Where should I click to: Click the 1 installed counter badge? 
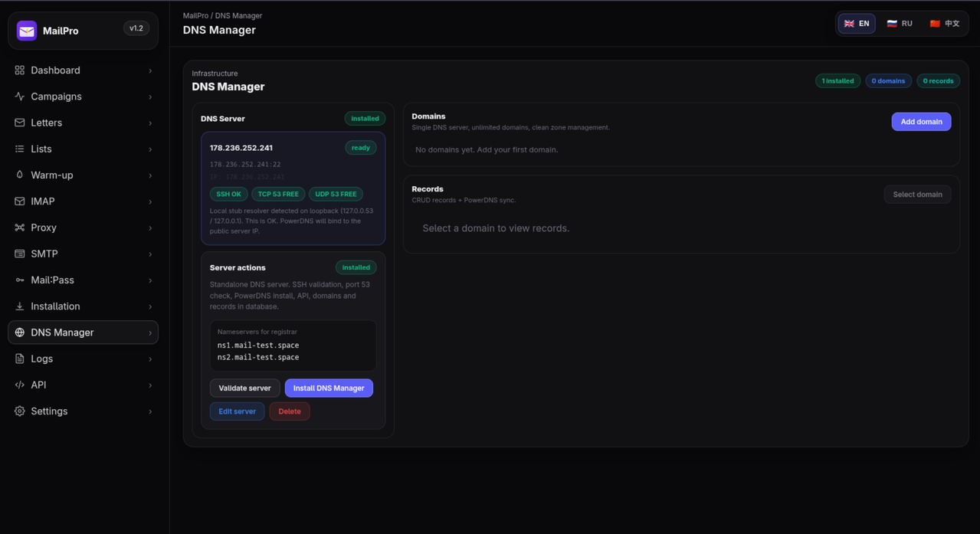click(x=837, y=81)
